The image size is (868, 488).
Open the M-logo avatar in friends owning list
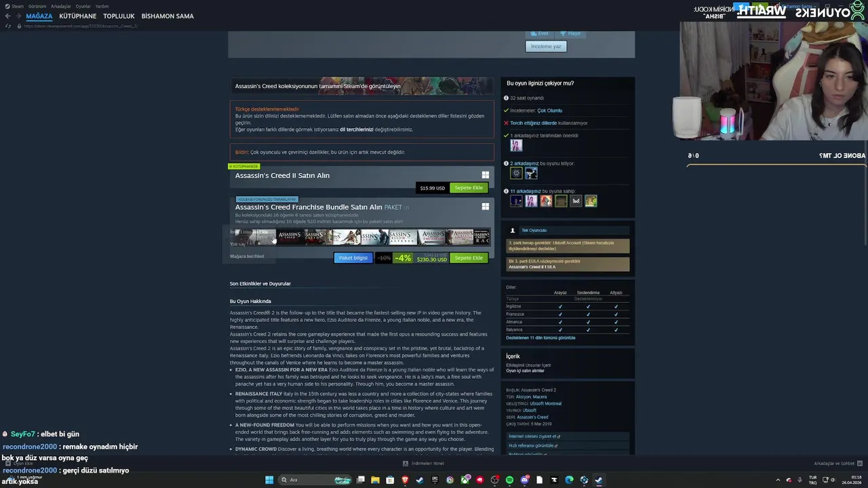(x=576, y=201)
